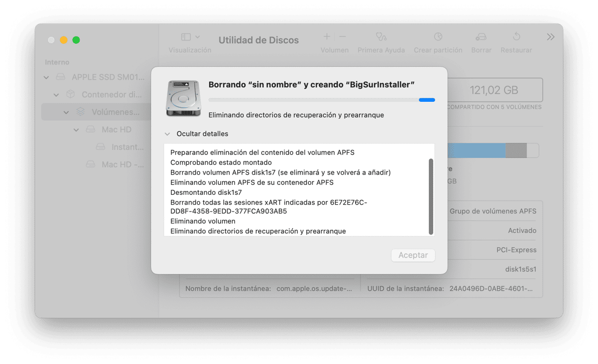Collapse the Contenedor di... container node
This screenshot has width=598, height=364.
[x=56, y=94]
